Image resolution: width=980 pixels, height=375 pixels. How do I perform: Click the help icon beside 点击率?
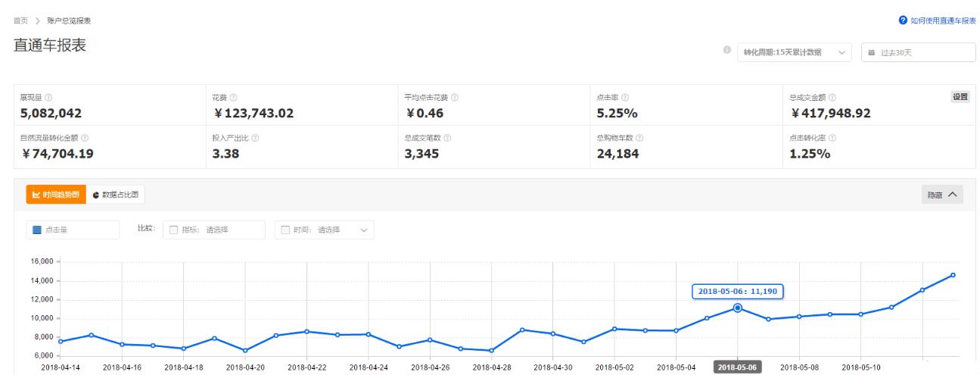click(x=624, y=98)
